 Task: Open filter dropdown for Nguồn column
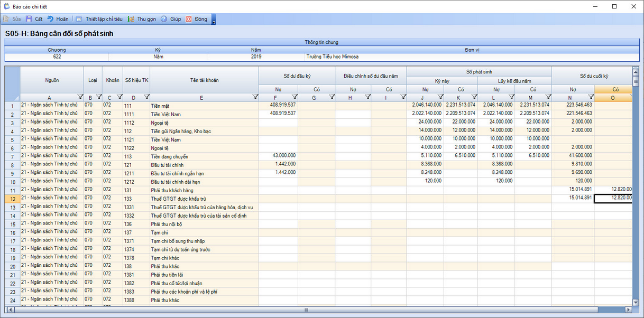[x=80, y=97]
